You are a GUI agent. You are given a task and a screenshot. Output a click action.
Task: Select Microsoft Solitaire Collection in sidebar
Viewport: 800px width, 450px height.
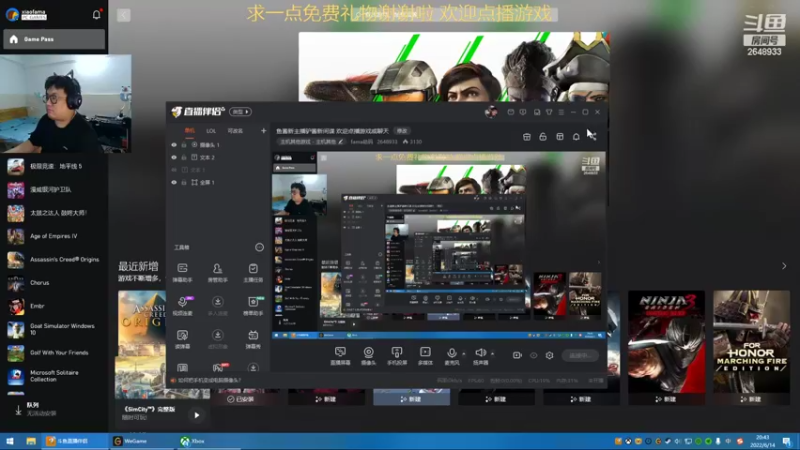53,376
